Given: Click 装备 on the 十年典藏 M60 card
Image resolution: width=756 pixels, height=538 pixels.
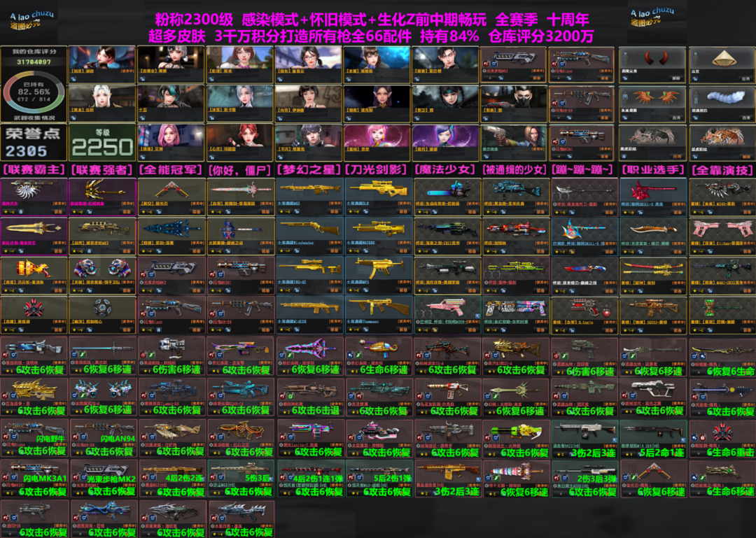Looking at the screenshot, I should [x=334, y=211].
